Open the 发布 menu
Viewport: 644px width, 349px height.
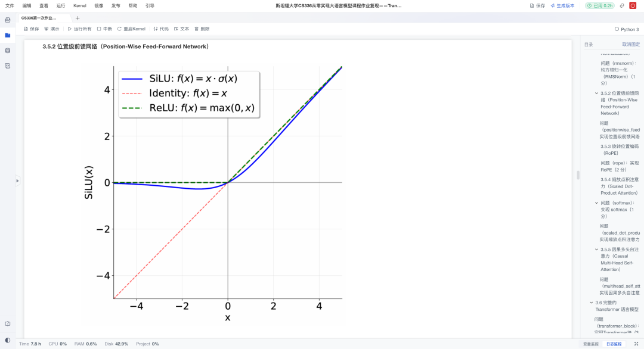coord(116,6)
